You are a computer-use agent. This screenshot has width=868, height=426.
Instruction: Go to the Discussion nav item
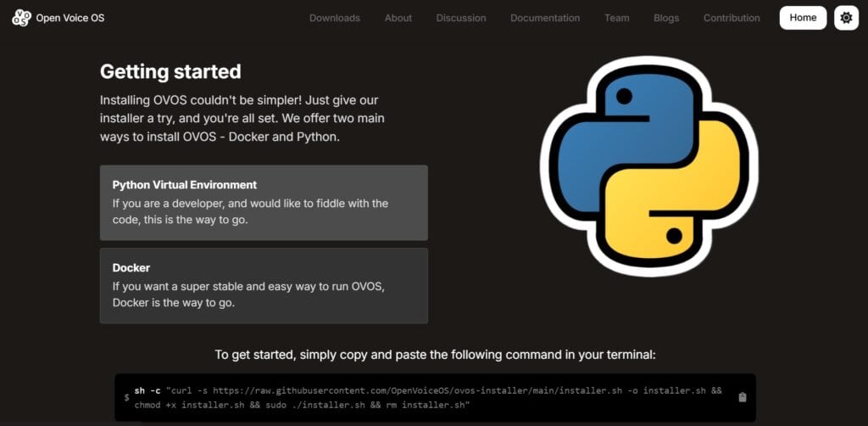pos(460,18)
